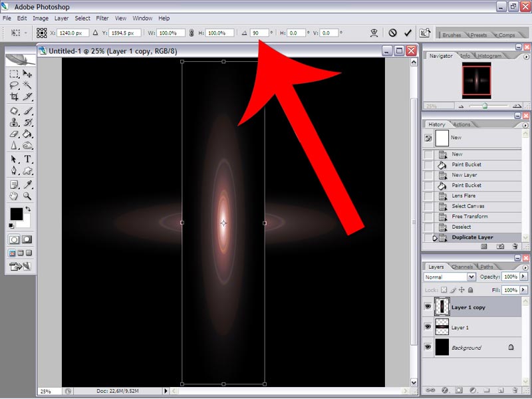The image size is (532, 399).
Task: Commit the transform with the checkmark
Action: [408, 33]
